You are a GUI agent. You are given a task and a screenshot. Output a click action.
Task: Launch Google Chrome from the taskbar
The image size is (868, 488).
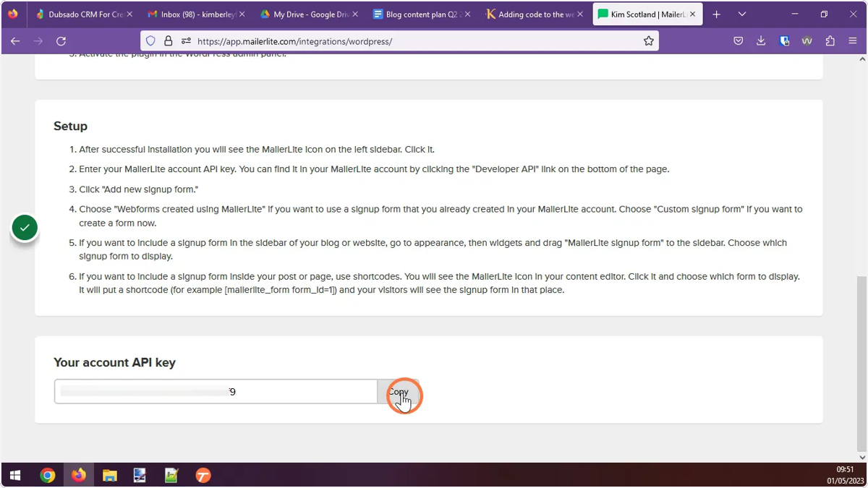[x=48, y=475]
